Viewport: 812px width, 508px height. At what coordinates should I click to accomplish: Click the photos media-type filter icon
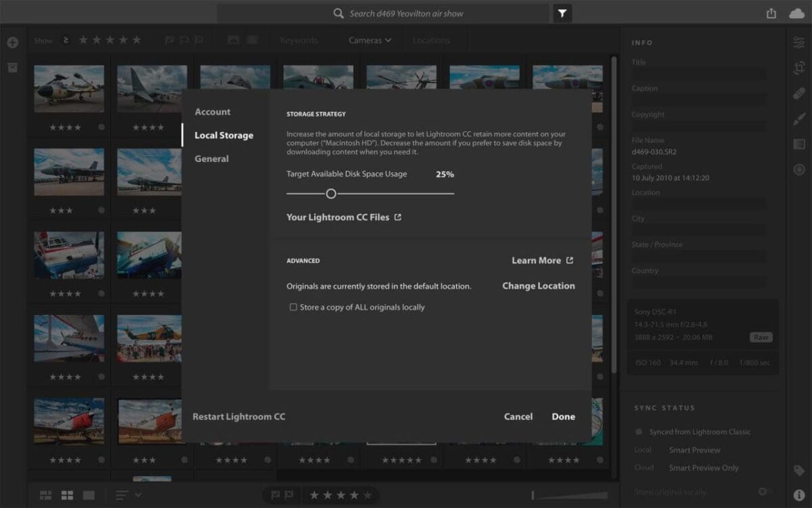click(233, 40)
